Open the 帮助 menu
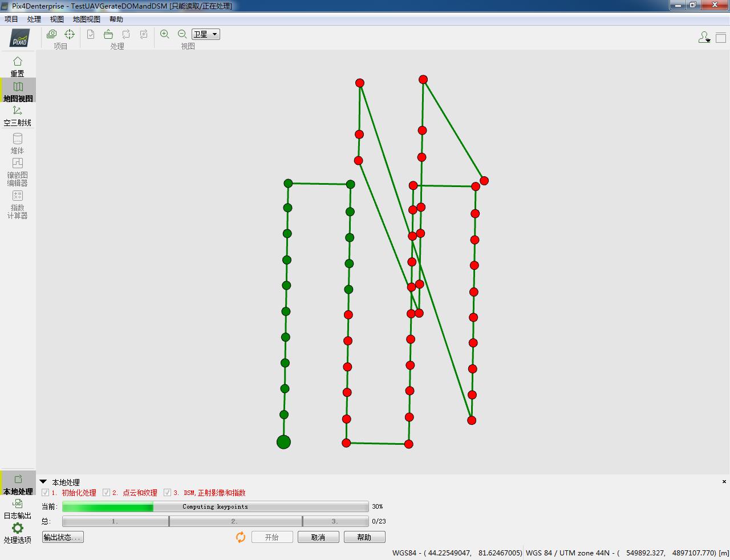The image size is (730, 560). click(x=116, y=19)
